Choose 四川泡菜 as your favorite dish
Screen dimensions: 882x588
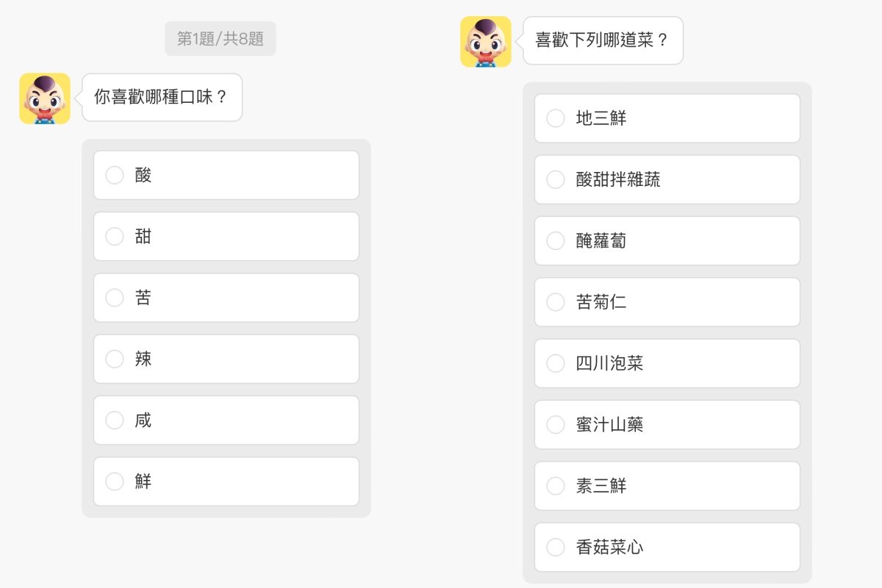pos(667,363)
